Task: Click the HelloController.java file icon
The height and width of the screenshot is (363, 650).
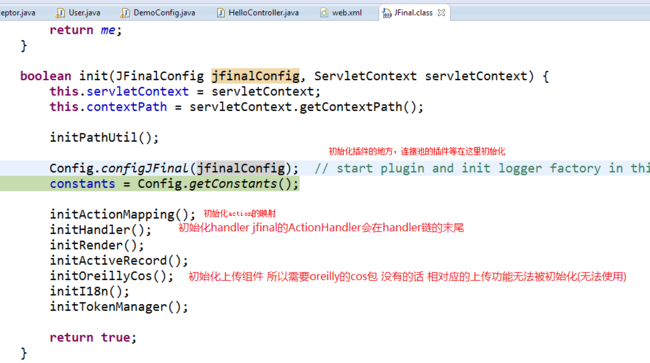Action: point(221,13)
